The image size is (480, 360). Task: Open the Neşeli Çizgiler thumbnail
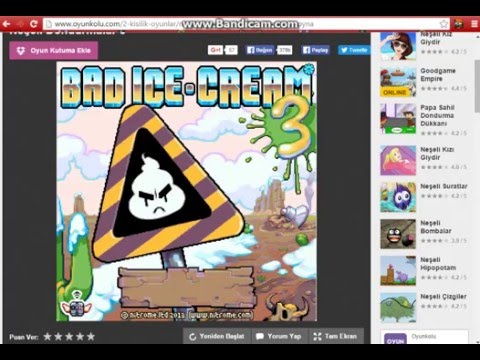coord(398,307)
